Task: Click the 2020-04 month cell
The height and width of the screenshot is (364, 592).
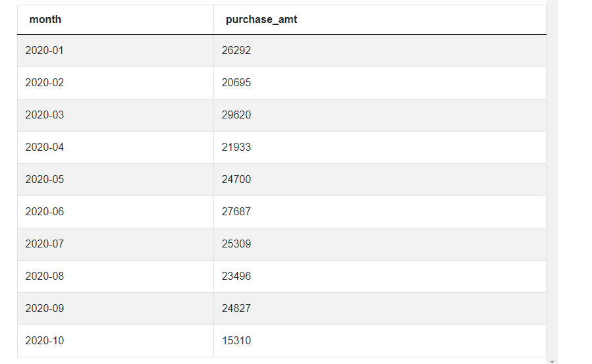Action: point(45,147)
